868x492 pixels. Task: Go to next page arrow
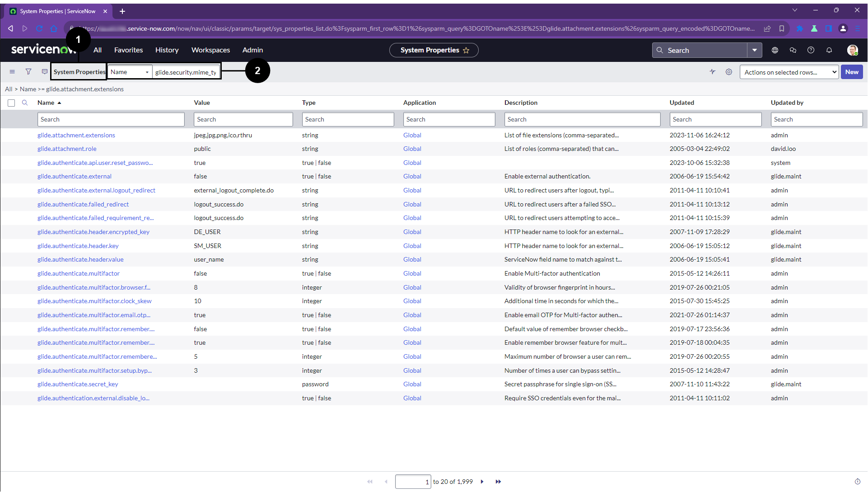[482, 482]
